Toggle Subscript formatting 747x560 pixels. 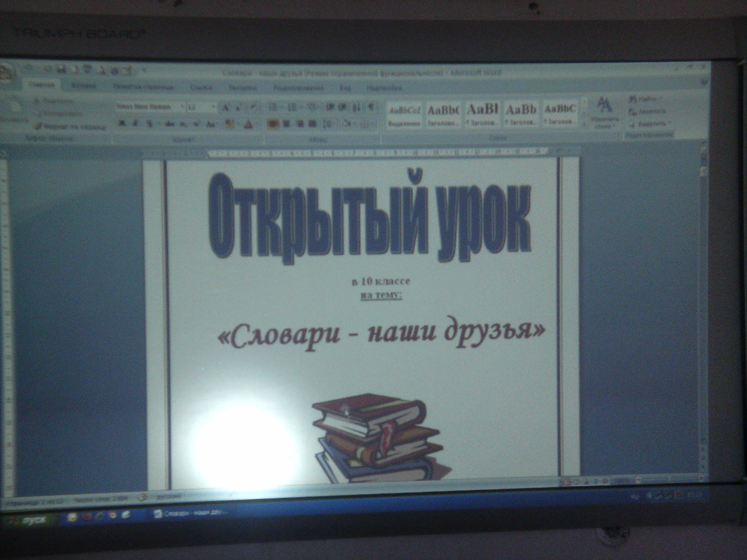183,124
